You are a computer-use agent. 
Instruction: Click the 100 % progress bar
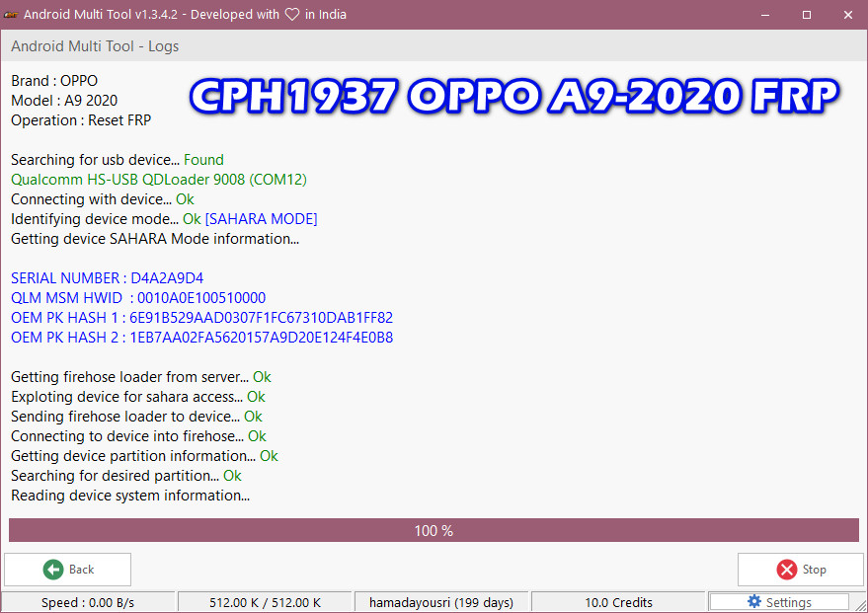point(434,530)
